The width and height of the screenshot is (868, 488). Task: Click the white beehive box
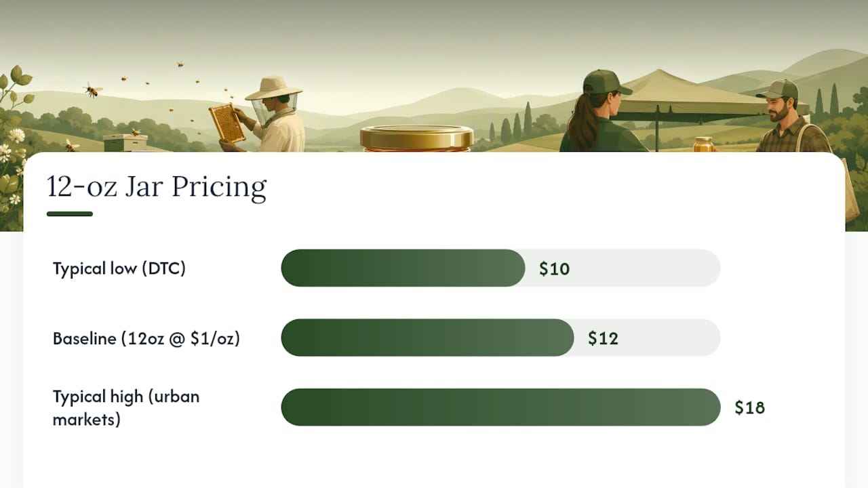(125, 142)
